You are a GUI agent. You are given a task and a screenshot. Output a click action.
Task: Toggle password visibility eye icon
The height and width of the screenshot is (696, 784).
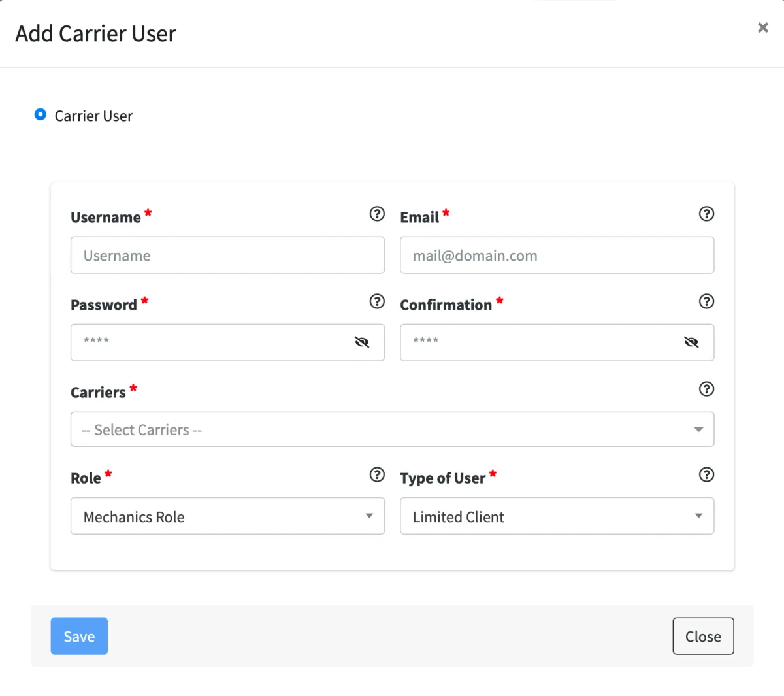click(x=362, y=342)
